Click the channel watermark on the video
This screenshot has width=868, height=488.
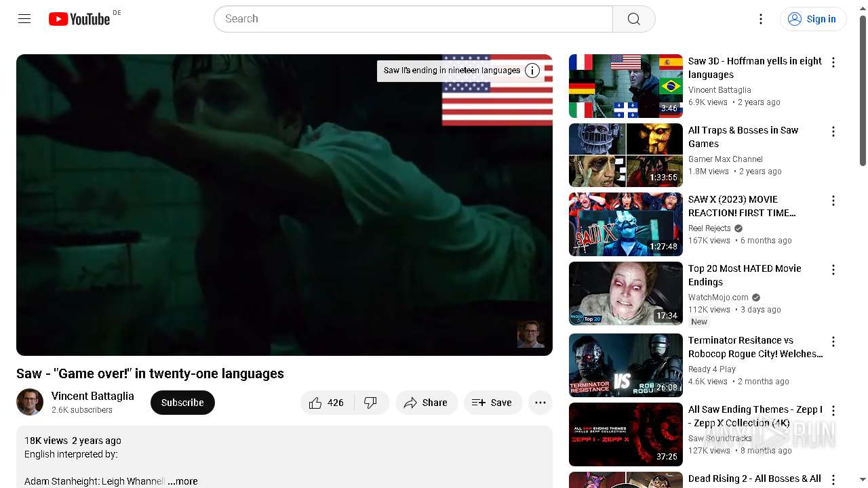[530, 334]
